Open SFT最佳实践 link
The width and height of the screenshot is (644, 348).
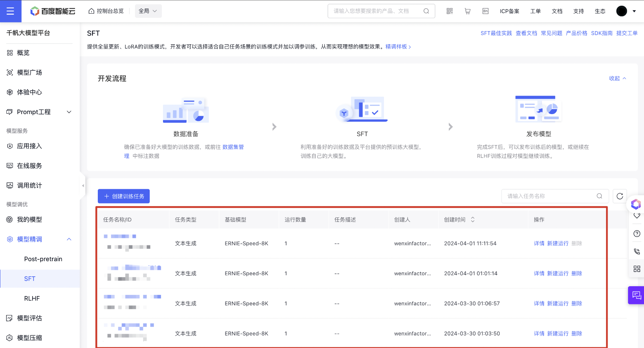496,33
